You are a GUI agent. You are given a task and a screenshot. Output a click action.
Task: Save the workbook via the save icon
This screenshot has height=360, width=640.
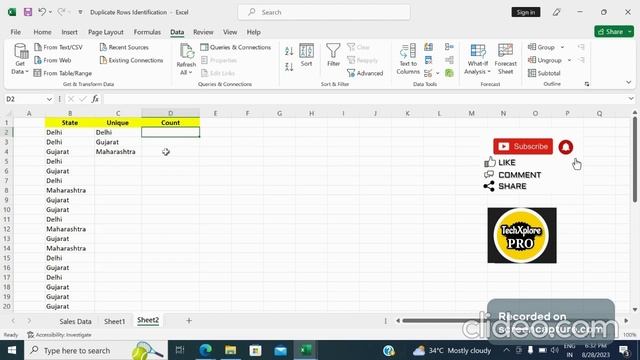28,12
